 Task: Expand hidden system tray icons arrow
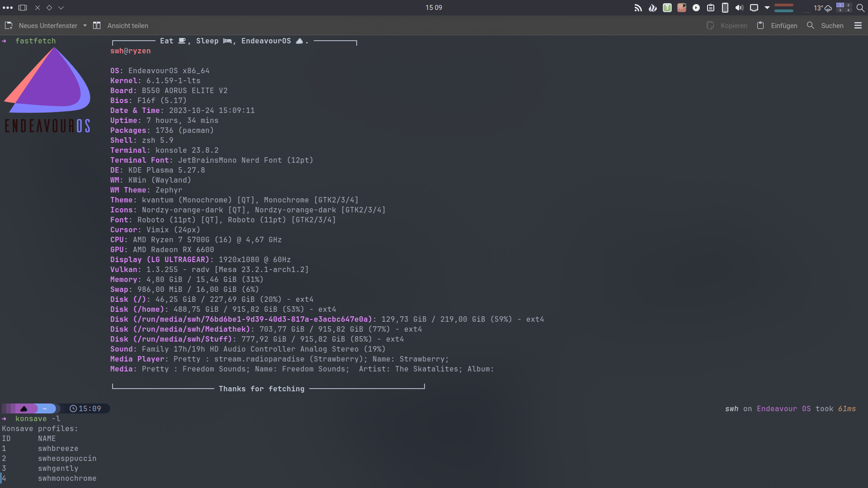(x=767, y=8)
